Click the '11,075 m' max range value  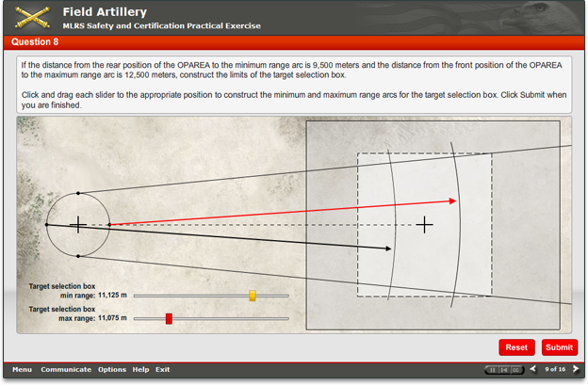pos(112,318)
